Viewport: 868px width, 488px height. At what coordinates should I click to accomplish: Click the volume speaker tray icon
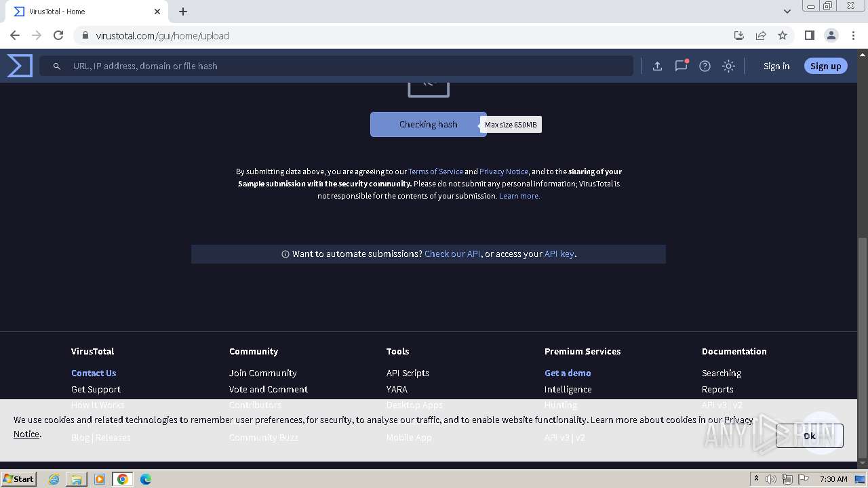tap(771, 479)
